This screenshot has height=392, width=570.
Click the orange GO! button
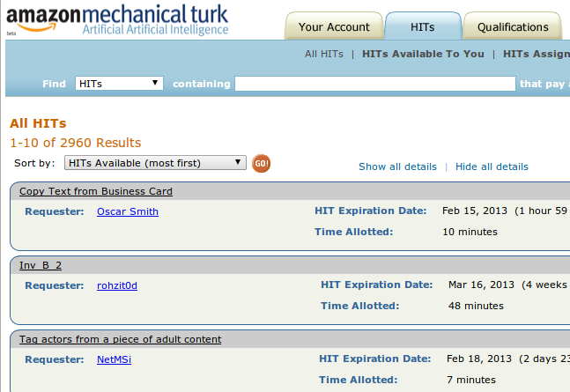(x=261, y=163)
